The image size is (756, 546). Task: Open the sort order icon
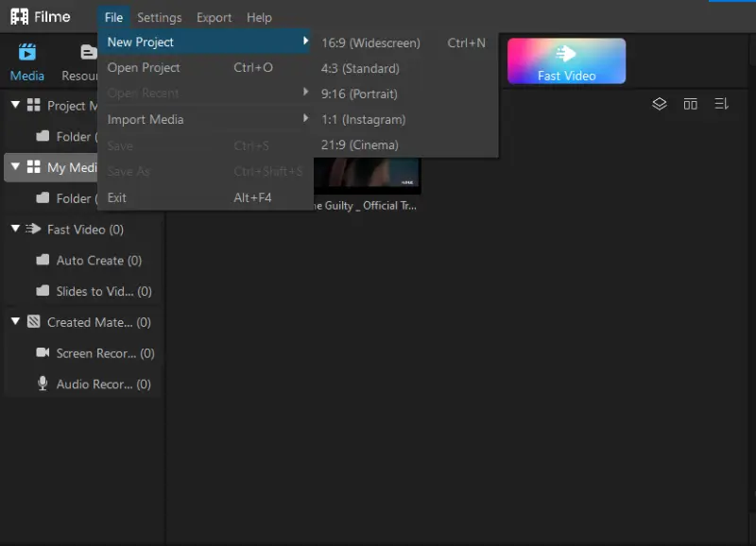point(721,104)
